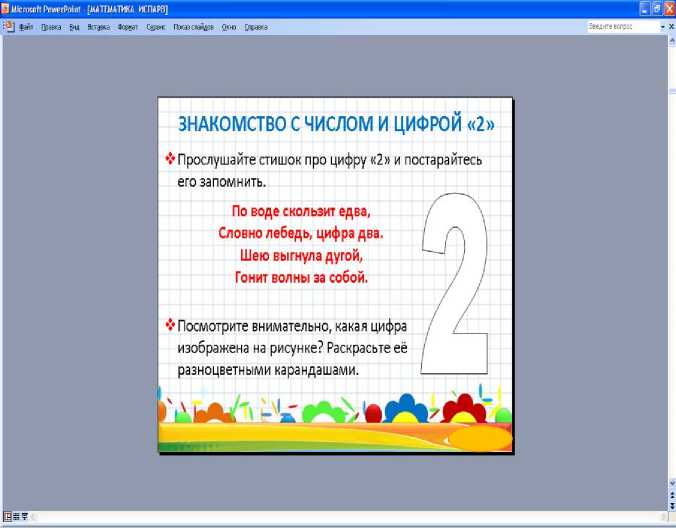
Task: Start slide show from bottom-left view icon
Action: (24, 516)
